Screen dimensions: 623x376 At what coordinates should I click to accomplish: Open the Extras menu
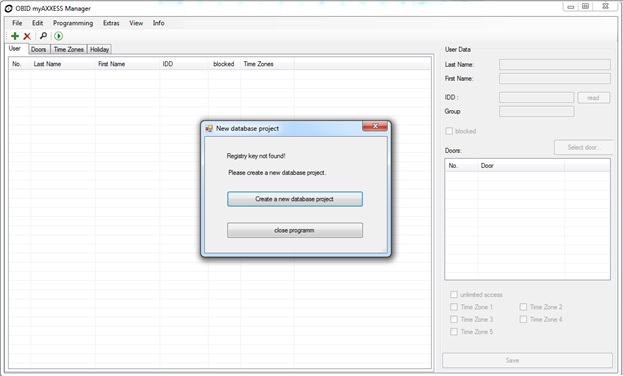coord(111,23)
